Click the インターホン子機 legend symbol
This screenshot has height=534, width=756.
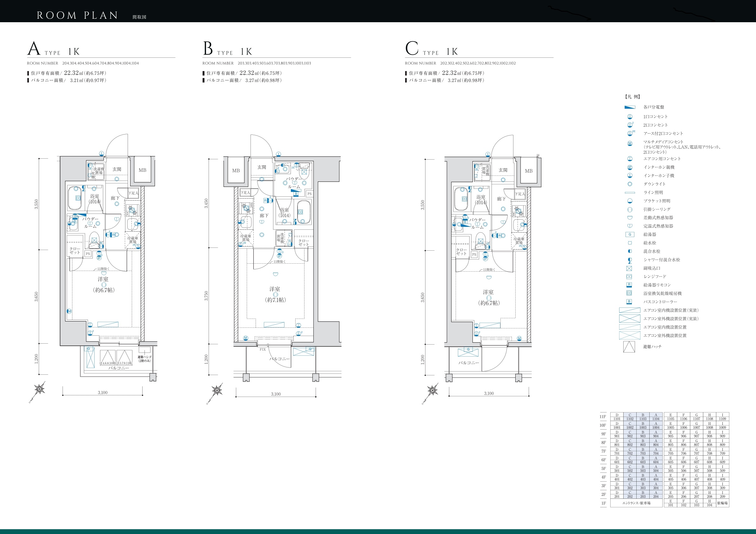point(630,176)
